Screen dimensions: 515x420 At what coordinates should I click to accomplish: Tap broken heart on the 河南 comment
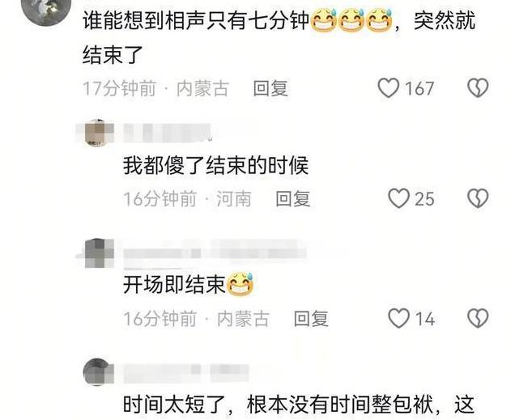pos(478,198)
